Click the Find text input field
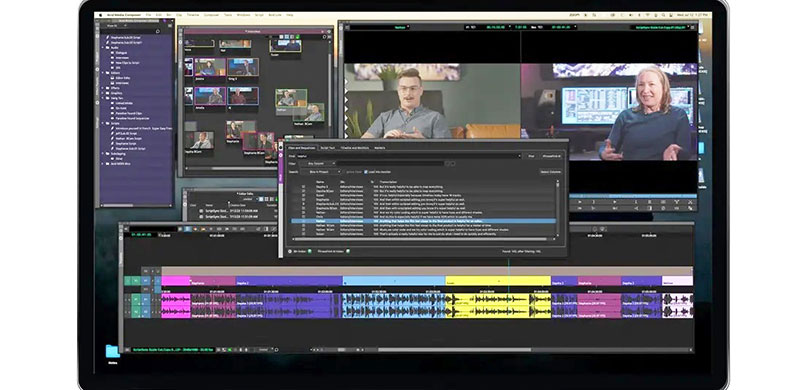This screenshot has width=800, height=390. (408, 156)
